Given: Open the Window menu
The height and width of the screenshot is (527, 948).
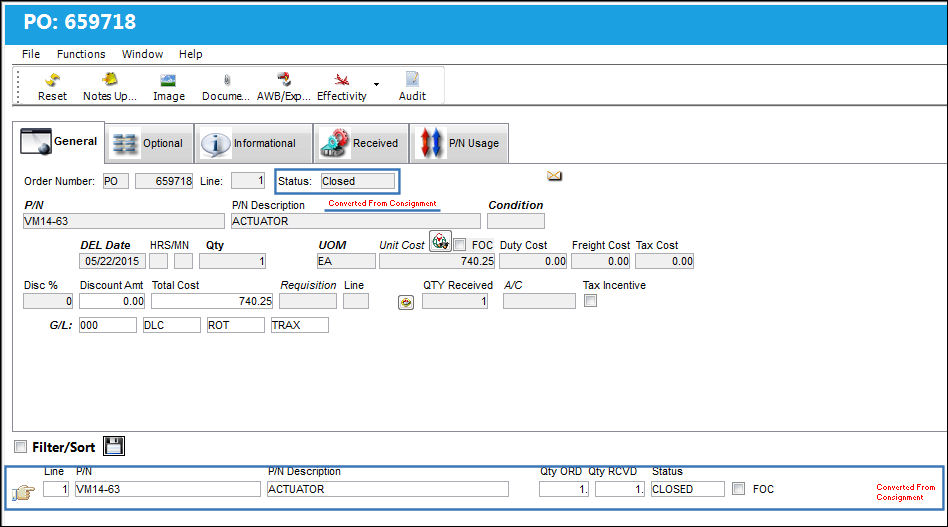Looking at the screenshot, I should click(x=142, y=54).
